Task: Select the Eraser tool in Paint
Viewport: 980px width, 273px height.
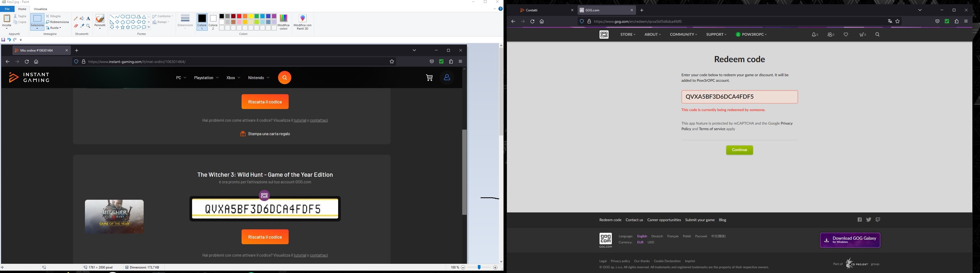Action: pos(76,26)
